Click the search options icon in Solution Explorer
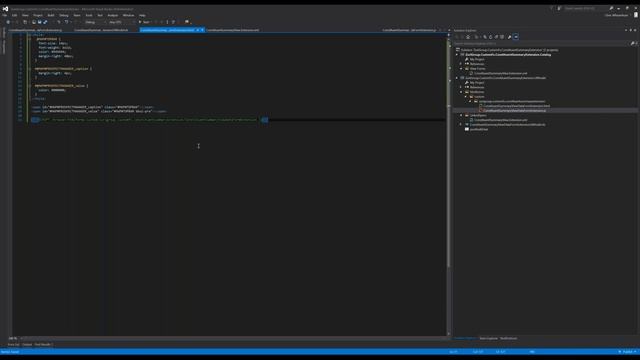The image size is (640, 360). tap(633, 43)
